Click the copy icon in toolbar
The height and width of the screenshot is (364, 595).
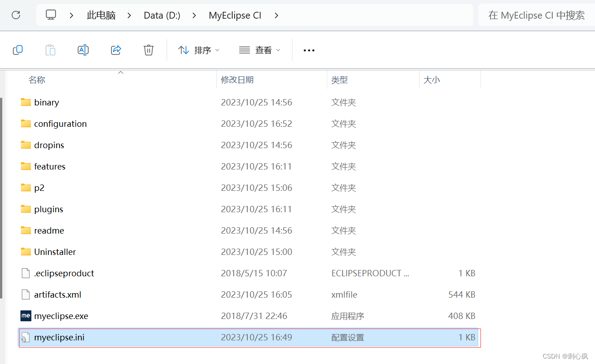pyautogui.click(x=18, y=50)
